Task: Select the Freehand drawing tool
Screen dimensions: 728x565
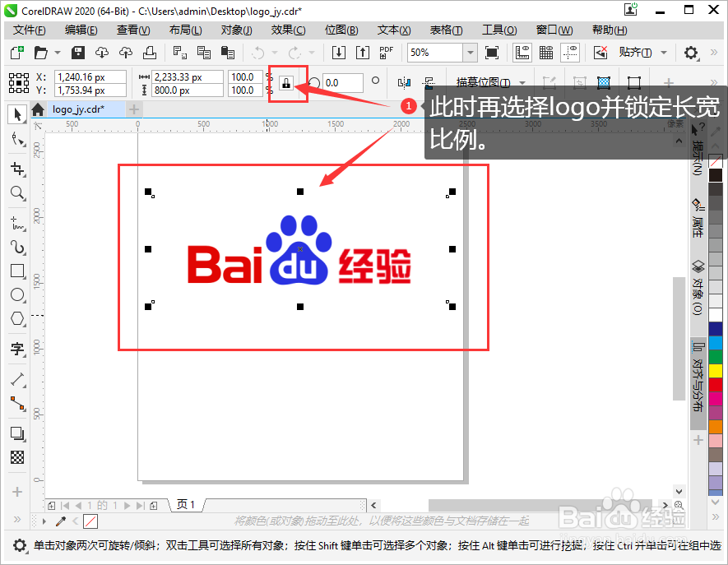Action: point(17,224)
